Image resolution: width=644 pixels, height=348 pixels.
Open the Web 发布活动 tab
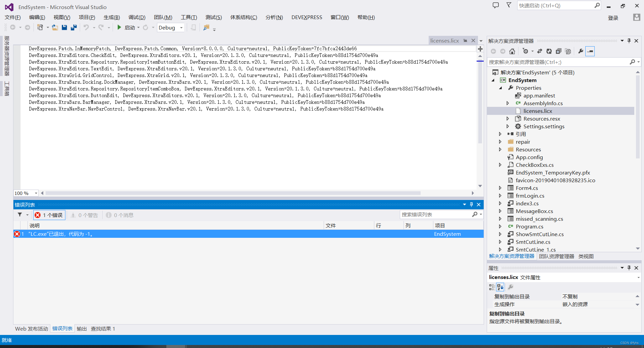click(x=32, y=329)
